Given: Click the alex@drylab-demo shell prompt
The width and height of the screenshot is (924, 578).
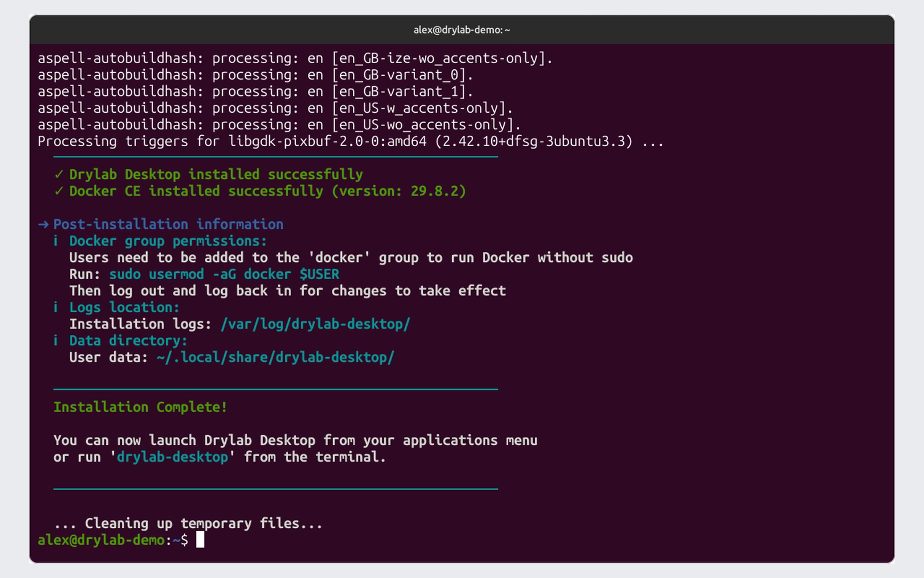Looking at the screenshot, I should click(x=113, y=540).
